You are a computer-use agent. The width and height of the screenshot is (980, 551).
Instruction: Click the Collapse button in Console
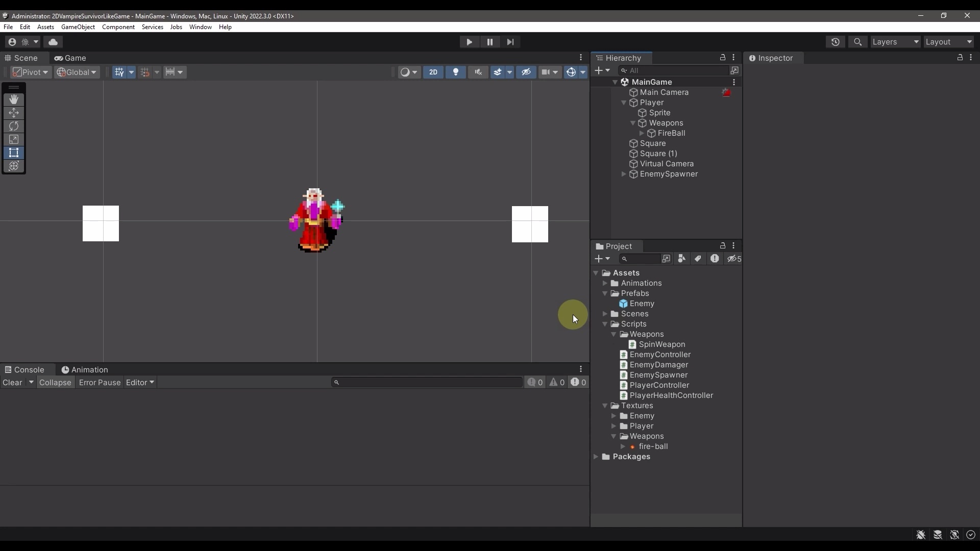click(56, 383)
